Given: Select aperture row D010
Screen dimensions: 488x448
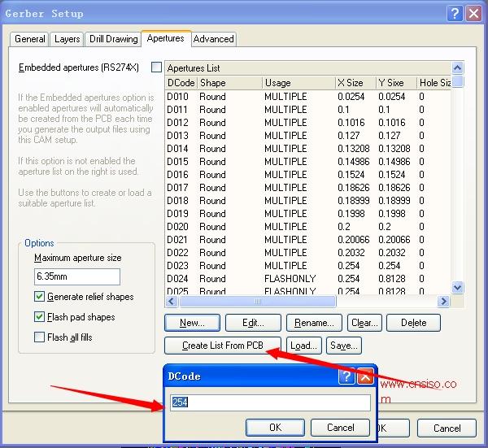Looking at the screenshot, I should [x=307, y=97].
